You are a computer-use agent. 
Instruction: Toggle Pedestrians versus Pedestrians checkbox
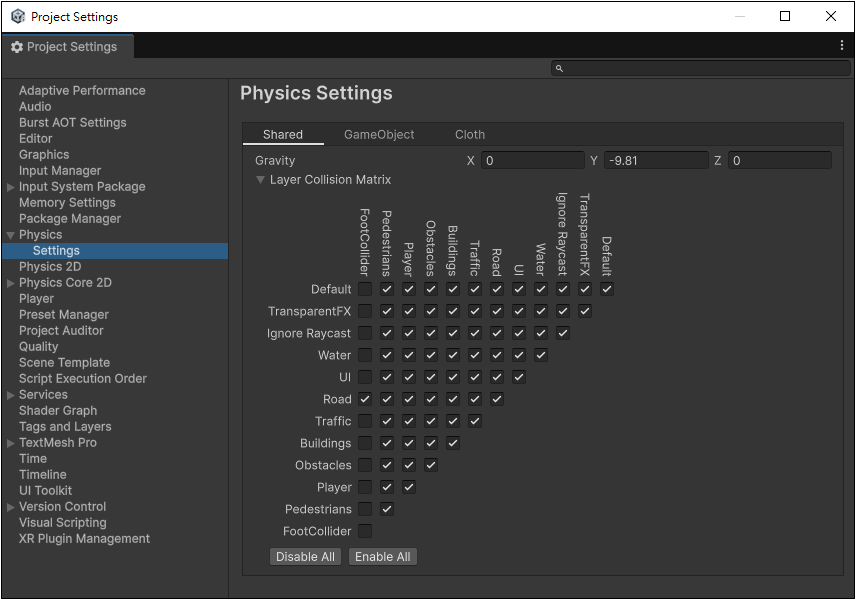coord(387,509)
